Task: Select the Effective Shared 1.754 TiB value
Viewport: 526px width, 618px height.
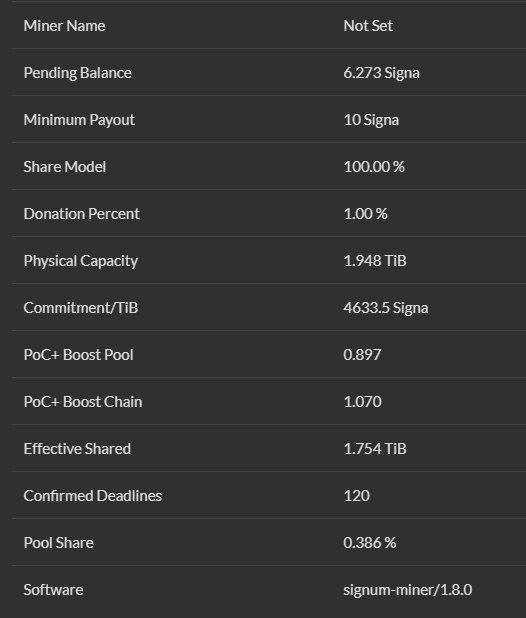Action: tap(375, 449)
